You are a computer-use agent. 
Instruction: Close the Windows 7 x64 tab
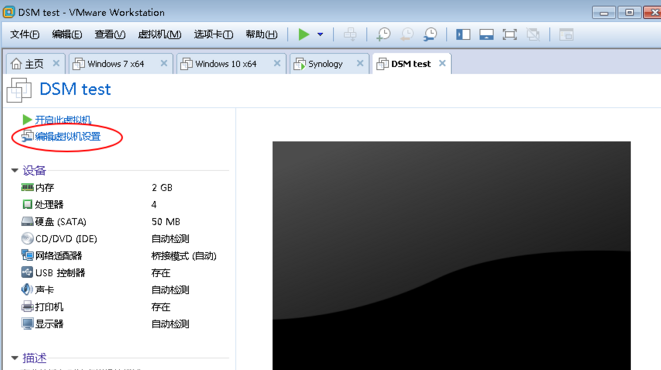point(164,63)
